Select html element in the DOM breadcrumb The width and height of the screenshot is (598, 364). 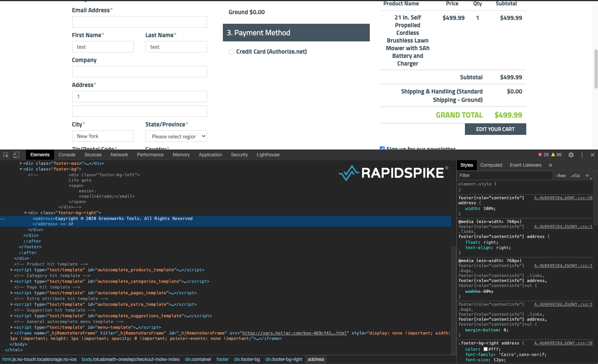40,359
